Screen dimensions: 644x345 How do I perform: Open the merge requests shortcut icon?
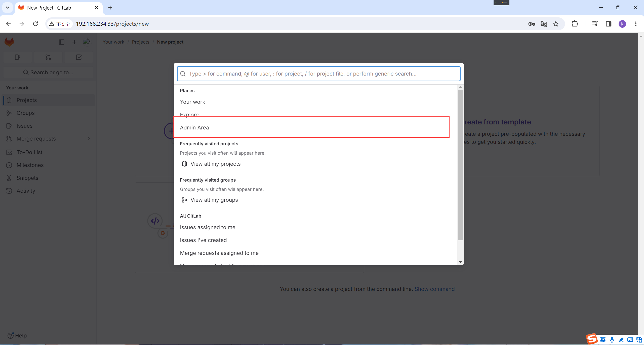tap(48, 57)
